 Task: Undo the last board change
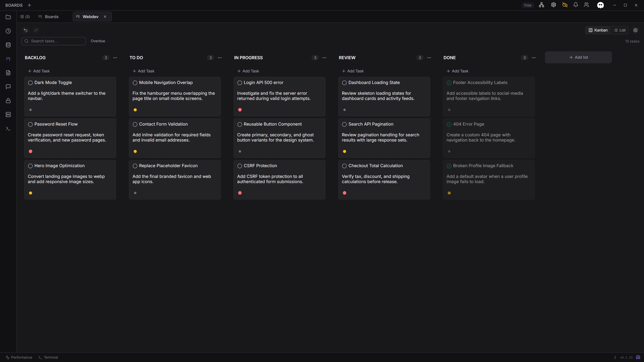pyautogui.click(x=25, y=30)
